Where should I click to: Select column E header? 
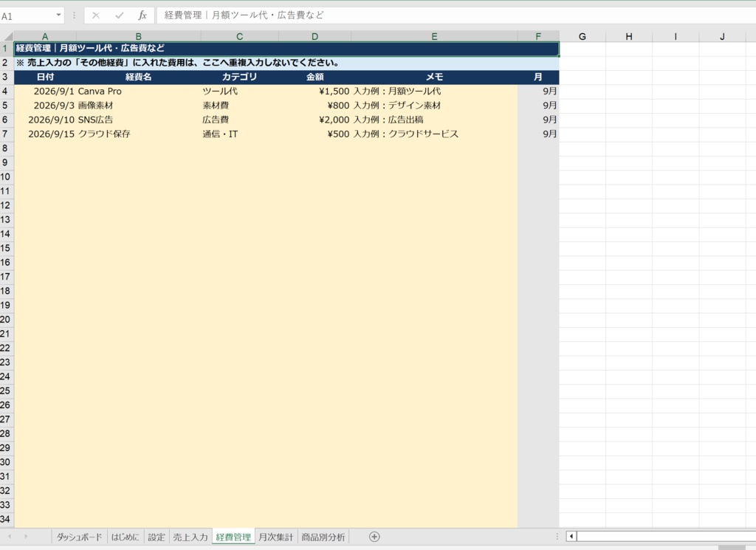[434, 37]
